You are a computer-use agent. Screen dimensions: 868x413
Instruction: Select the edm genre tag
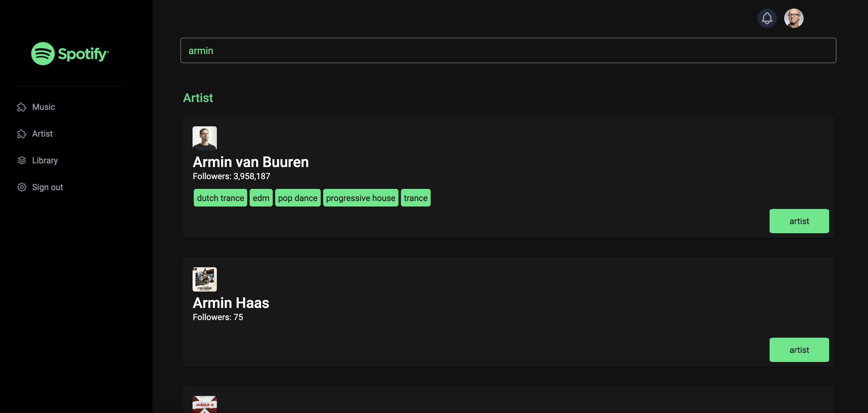261,198
